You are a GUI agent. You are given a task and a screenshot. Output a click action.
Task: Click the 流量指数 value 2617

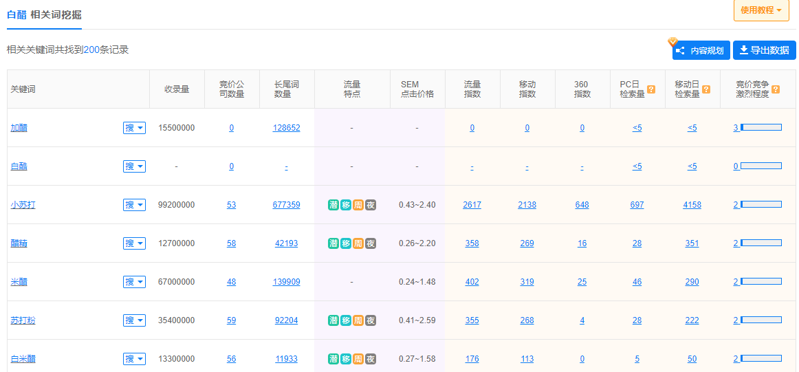point(472,205)
